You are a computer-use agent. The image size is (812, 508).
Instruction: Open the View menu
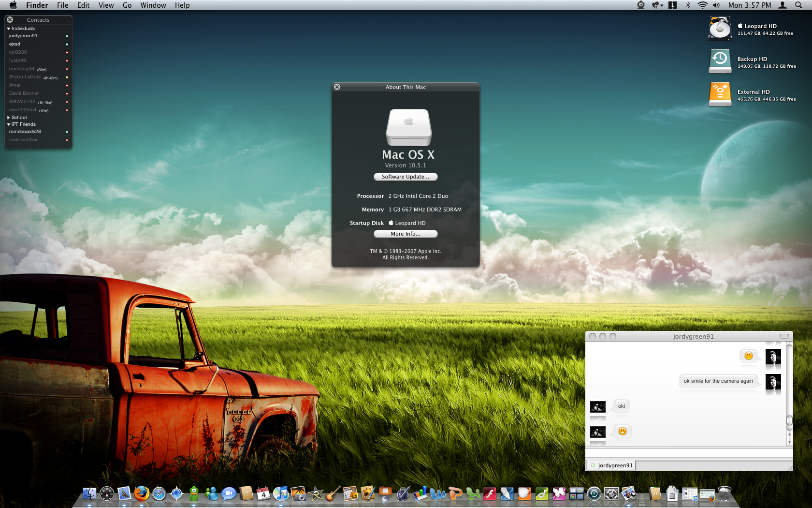tap(106, 5)
